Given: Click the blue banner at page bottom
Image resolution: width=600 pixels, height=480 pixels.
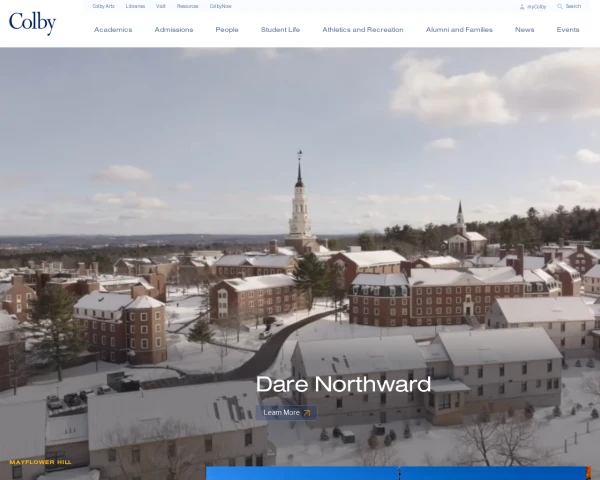Looking at the screenshot, I should tap(397, 473).
